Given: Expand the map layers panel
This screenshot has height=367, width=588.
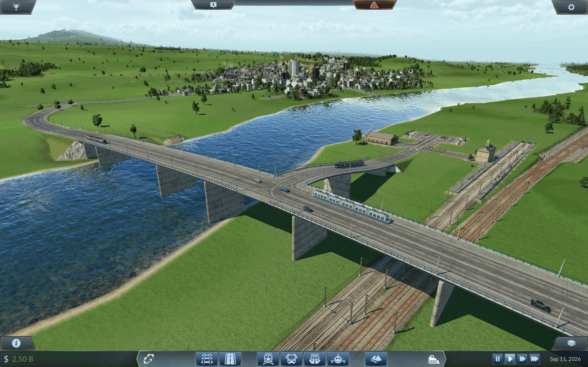Looking at the screenshot, I should click(x=571, y=343).
